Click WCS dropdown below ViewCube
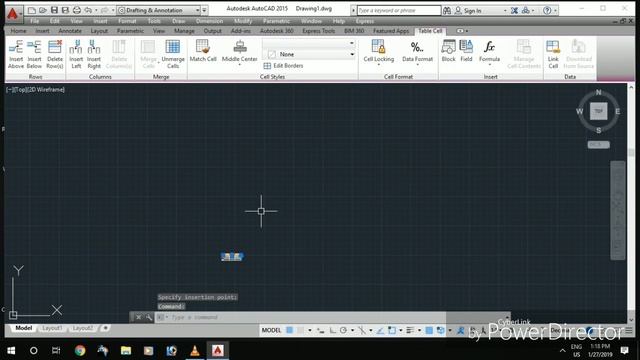The image size is (640, 360). [598, 144]
